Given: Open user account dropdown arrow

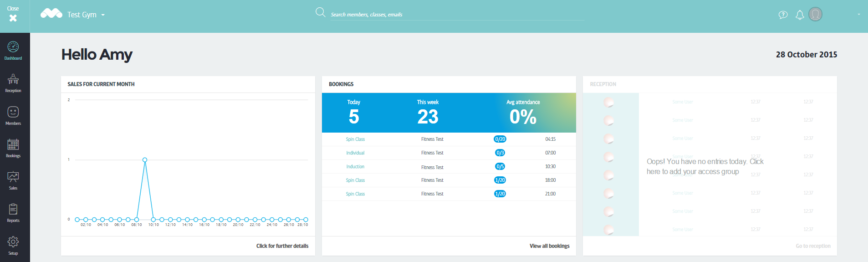Looking at the screenshot, I should [858, 15].
